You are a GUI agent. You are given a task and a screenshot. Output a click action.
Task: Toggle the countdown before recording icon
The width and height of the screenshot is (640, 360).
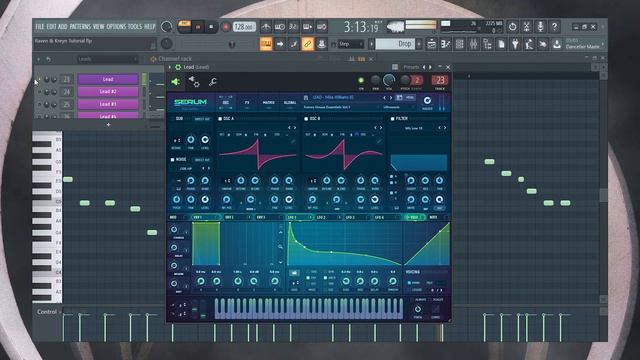293,27
